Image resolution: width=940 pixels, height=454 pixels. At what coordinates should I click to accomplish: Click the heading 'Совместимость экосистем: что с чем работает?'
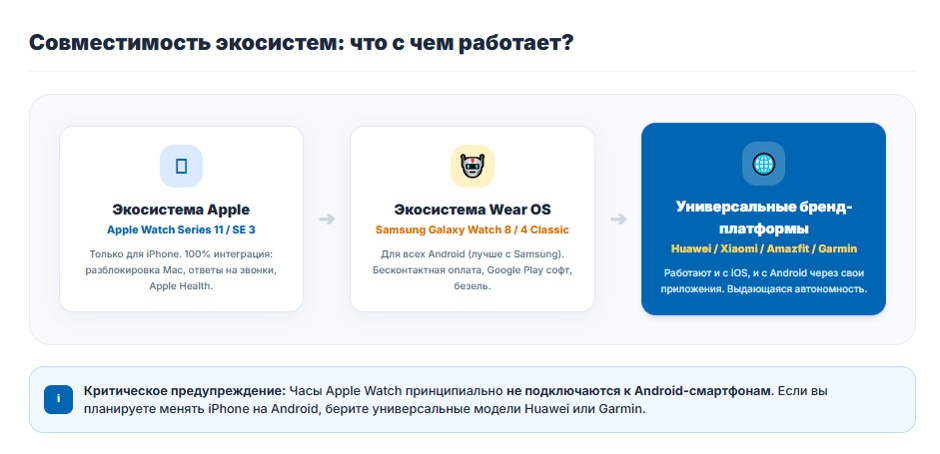[x=301, y=44]
